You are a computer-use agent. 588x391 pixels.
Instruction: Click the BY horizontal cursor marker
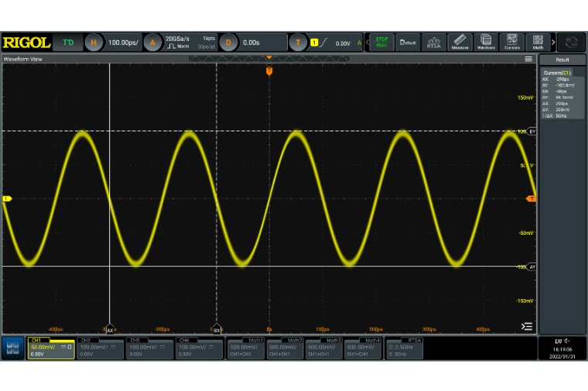click(x=532, y=131)
